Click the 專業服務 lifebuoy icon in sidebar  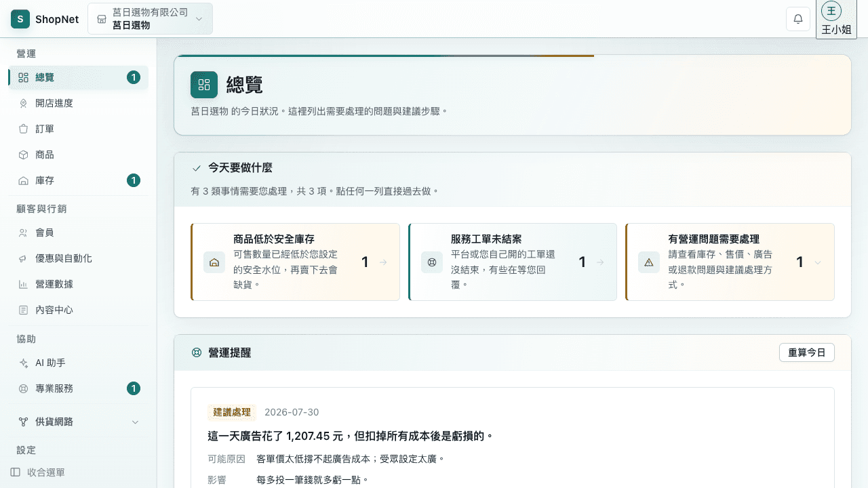coord(23,388)
